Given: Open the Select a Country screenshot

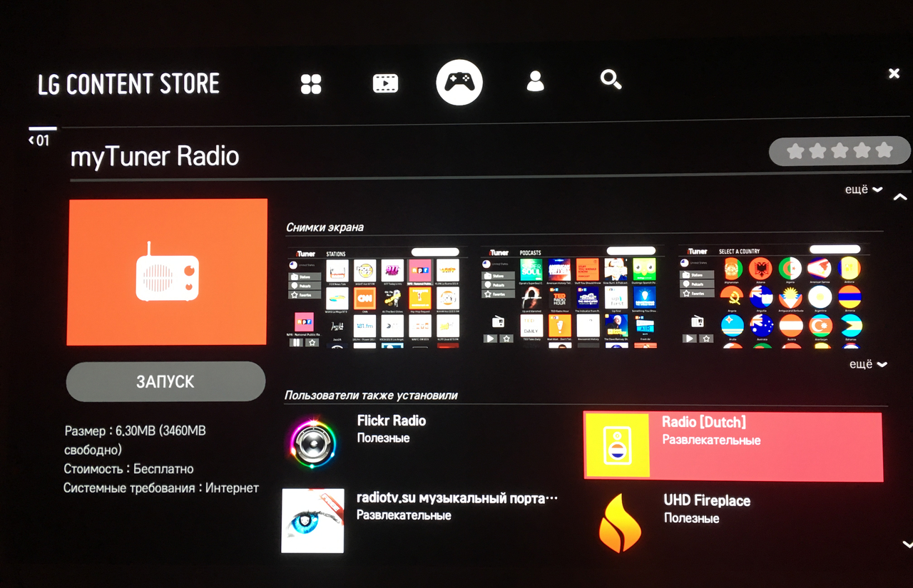Looking at the screenshot, I should pyautogui.click(x=772, y=297).
